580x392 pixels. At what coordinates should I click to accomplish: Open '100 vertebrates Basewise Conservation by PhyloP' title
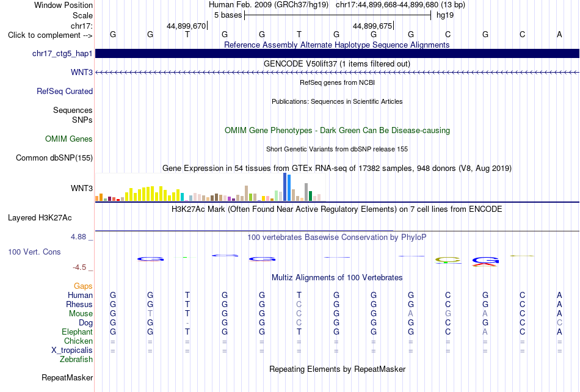click(x=337, y=237)
